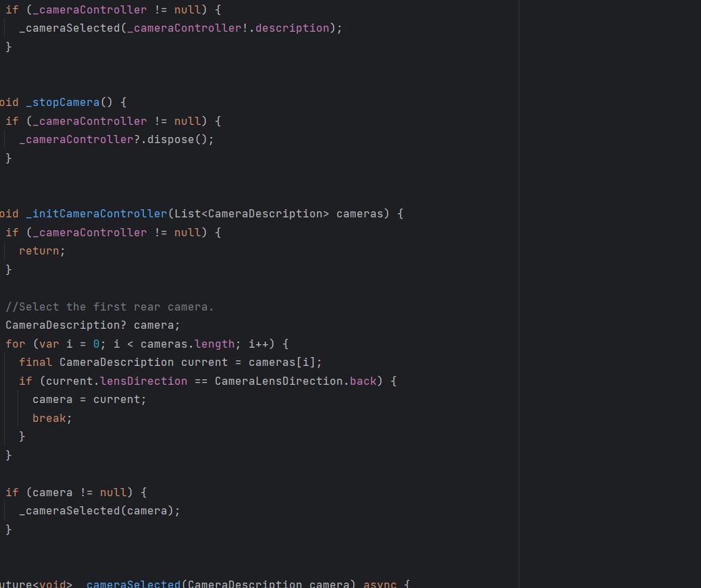Click the dispose() method call
This screenshot has width=701, height=588.
coord(177,139)
